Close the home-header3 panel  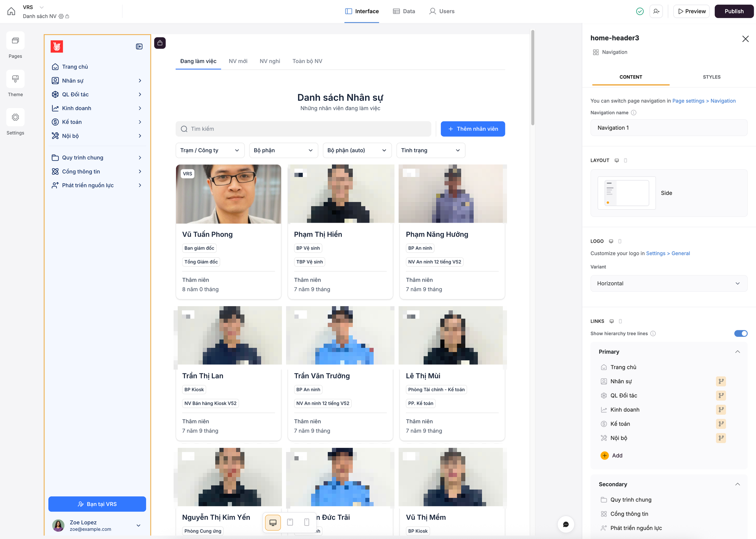point(745,39)
